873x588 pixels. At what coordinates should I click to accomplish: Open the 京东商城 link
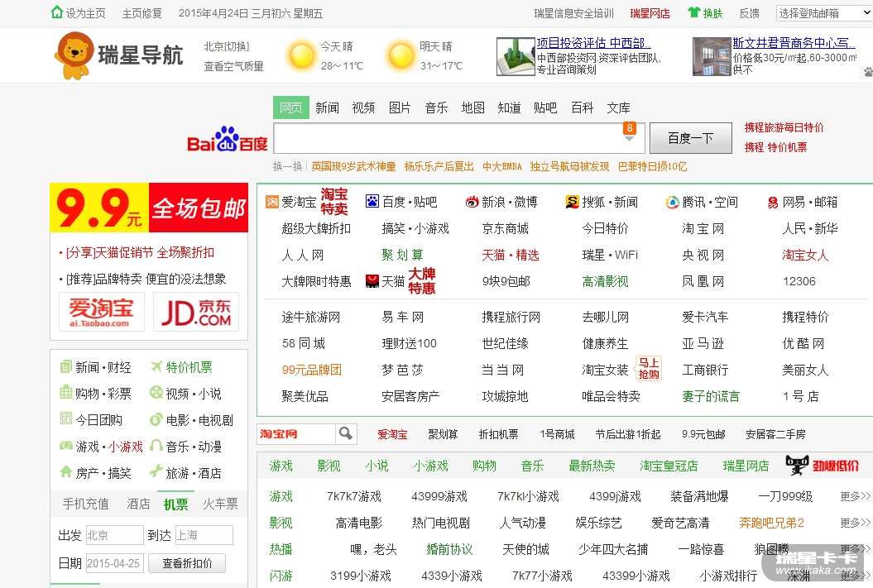[506, 228]
